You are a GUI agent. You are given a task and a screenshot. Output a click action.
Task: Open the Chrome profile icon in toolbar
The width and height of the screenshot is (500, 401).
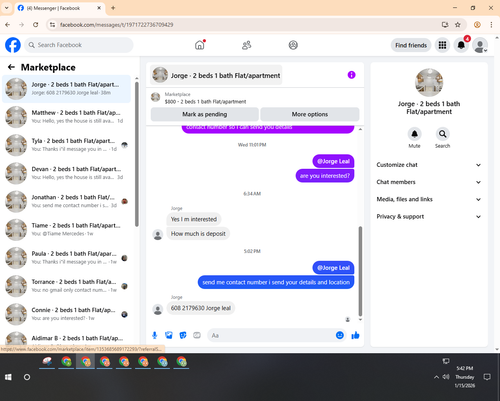click(x=477, y=25)
